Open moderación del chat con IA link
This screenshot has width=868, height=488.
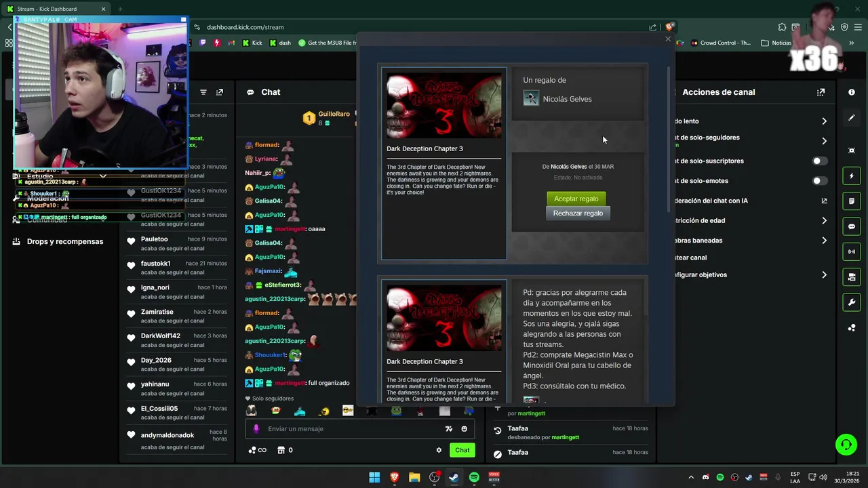point(824,201)
